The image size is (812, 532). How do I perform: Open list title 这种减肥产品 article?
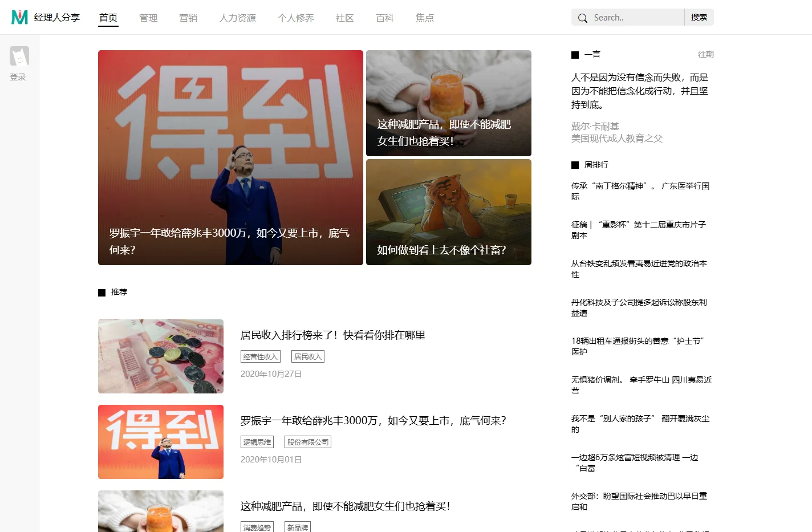point(346,506)
